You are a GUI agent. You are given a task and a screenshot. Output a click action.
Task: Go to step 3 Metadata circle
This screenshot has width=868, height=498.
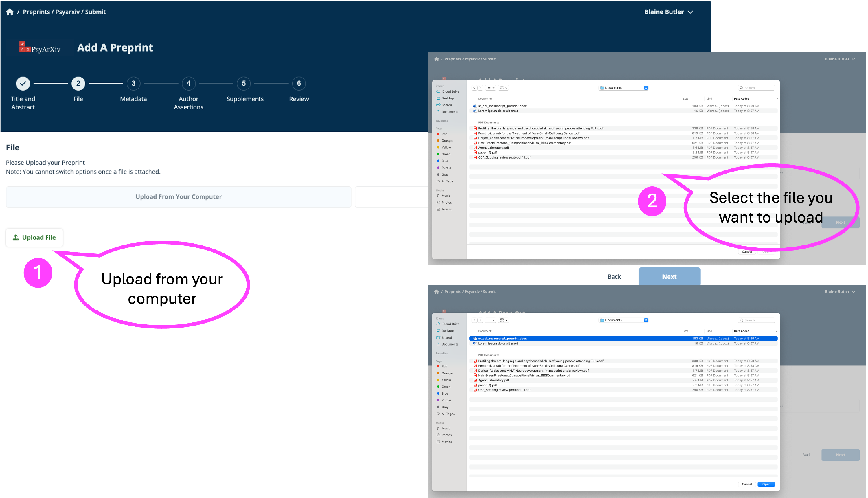[133, 83]
